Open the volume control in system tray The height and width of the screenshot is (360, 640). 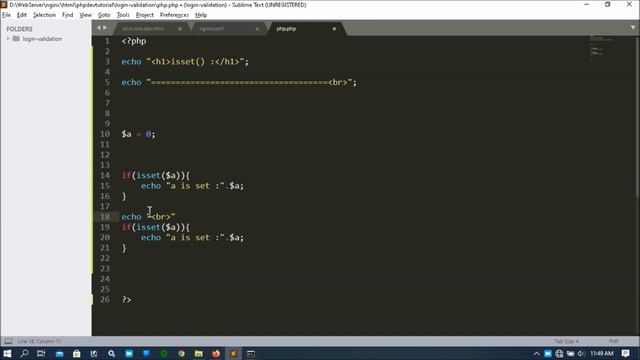click(x=581, y=353)
